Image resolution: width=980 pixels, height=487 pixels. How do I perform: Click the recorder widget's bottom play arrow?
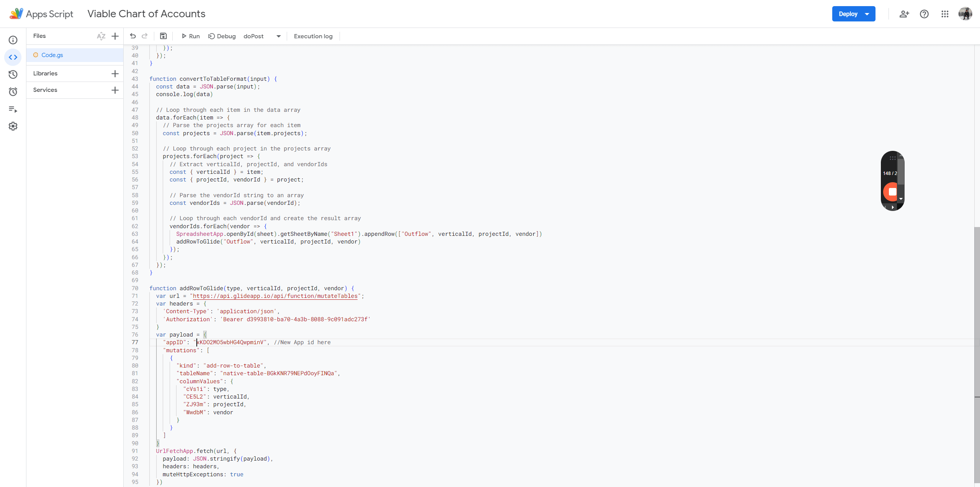pyautogui.click(x=893, y=207)
